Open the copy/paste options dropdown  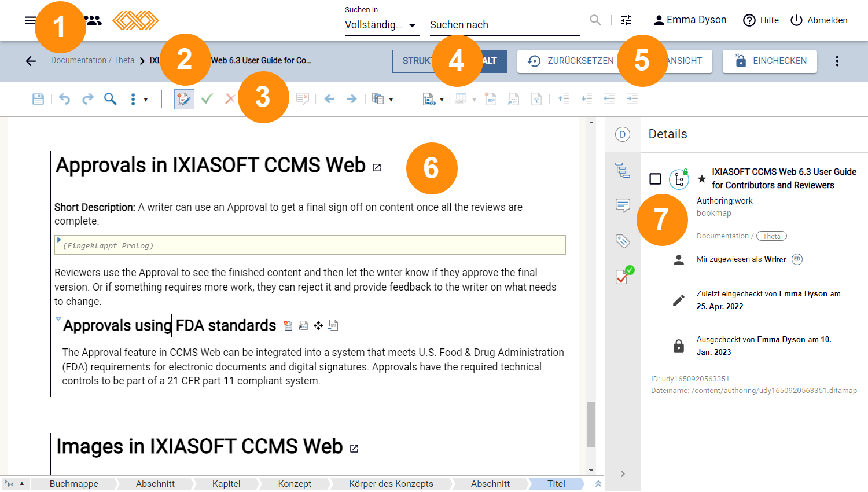(x=382, y=99)
